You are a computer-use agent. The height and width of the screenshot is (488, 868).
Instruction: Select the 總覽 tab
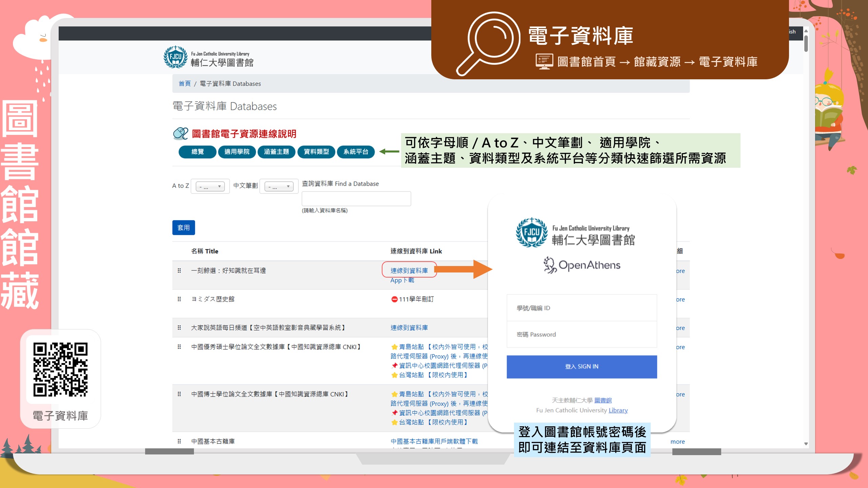(197, 151)
